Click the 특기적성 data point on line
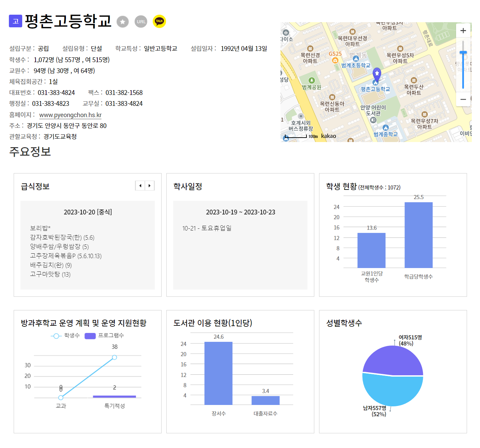The height and width of the screenshot is (448, 480). (x=114, y=358)
